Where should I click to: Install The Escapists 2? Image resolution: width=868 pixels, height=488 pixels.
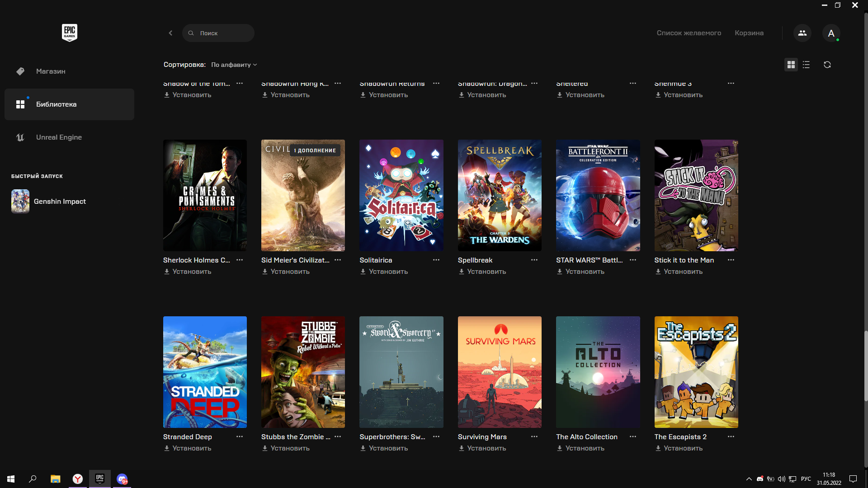tap(679, 448)
